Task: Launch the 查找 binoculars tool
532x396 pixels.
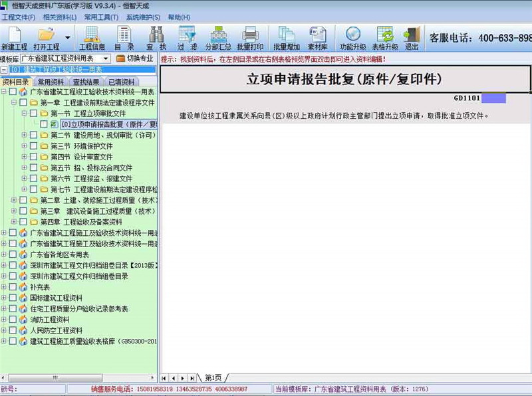Action: [x=156, y=39]
